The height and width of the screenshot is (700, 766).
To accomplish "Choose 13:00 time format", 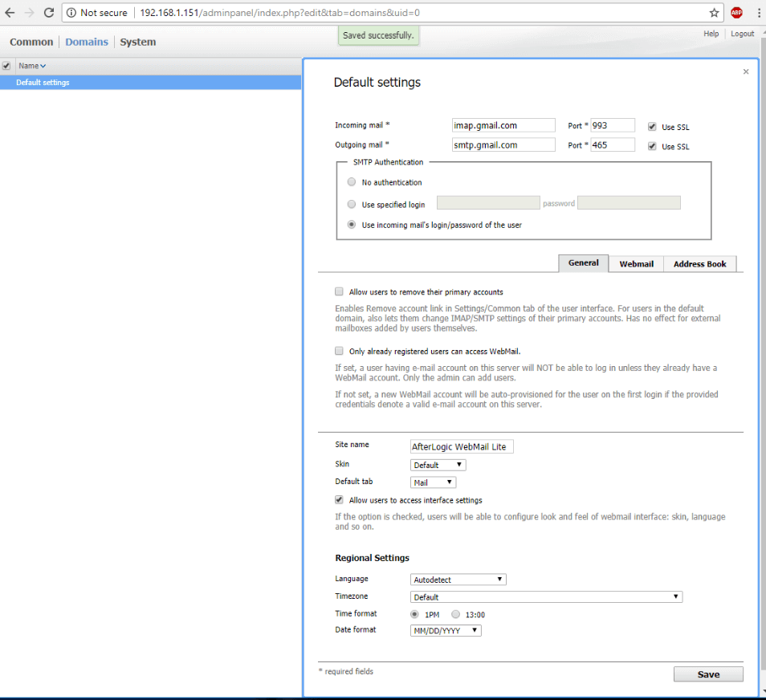I will click(455, 614).
